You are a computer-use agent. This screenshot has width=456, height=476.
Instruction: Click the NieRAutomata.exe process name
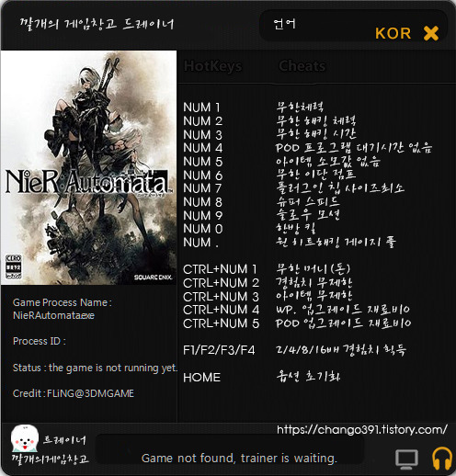point(53,315)
